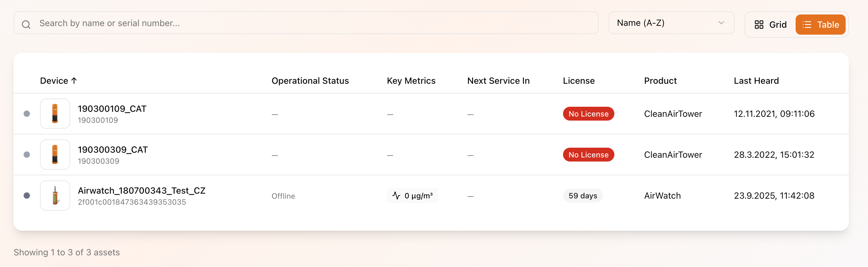Click the Airwatch_180700343_Test_CZ device image
The width and height of the screenshot is (868, 267).
tap(55, 196)
